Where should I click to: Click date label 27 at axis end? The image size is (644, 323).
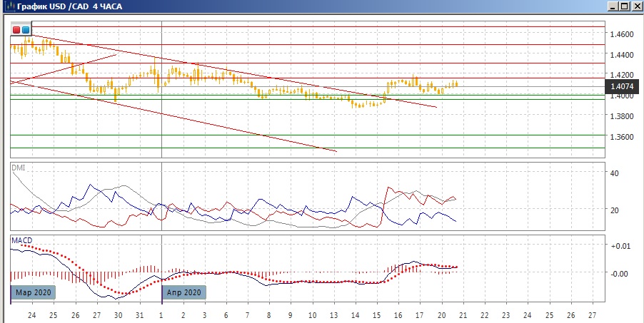[x=593, y=315]
